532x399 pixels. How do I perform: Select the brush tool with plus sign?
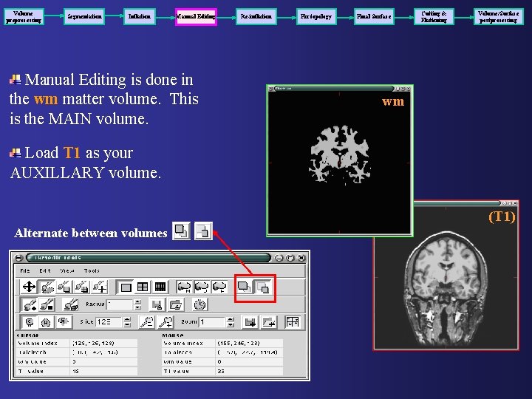[100, 287]
